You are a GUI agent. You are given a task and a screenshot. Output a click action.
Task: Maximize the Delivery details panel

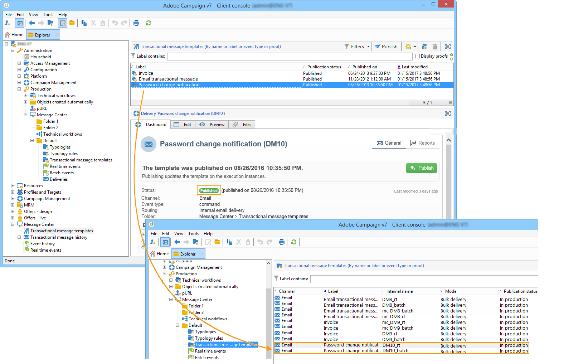(448, 113)
